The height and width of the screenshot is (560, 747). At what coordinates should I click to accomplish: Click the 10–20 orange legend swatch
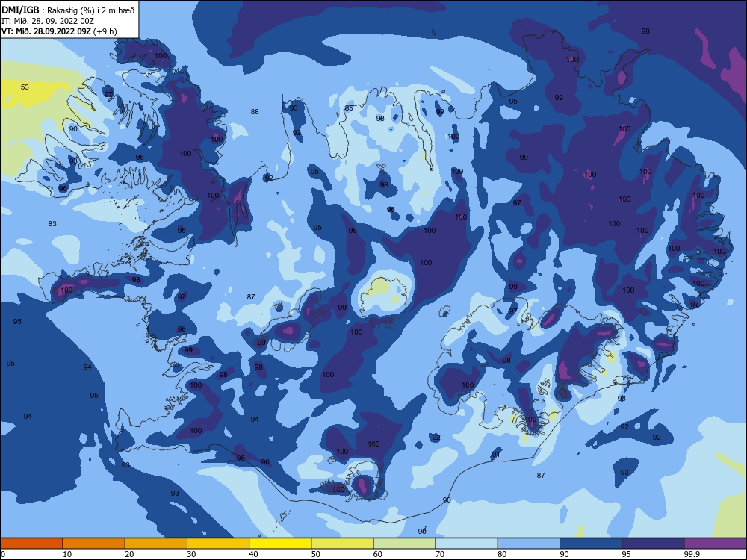94,544
